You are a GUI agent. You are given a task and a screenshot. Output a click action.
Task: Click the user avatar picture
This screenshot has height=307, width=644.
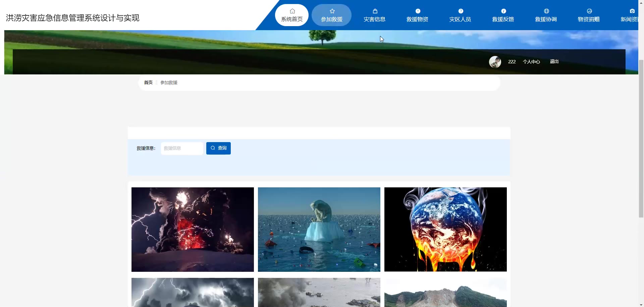pos(495,62)
